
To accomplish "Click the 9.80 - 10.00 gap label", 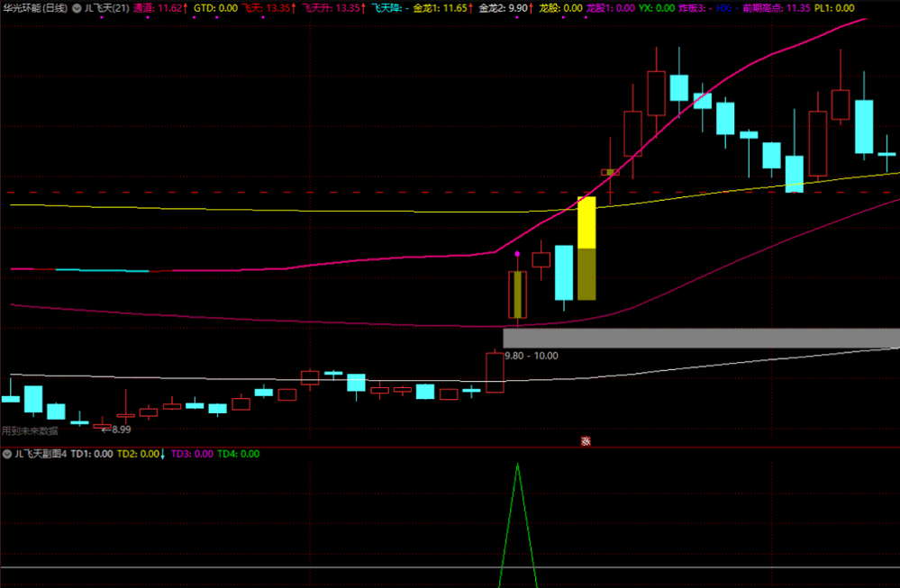I will 532,356.
